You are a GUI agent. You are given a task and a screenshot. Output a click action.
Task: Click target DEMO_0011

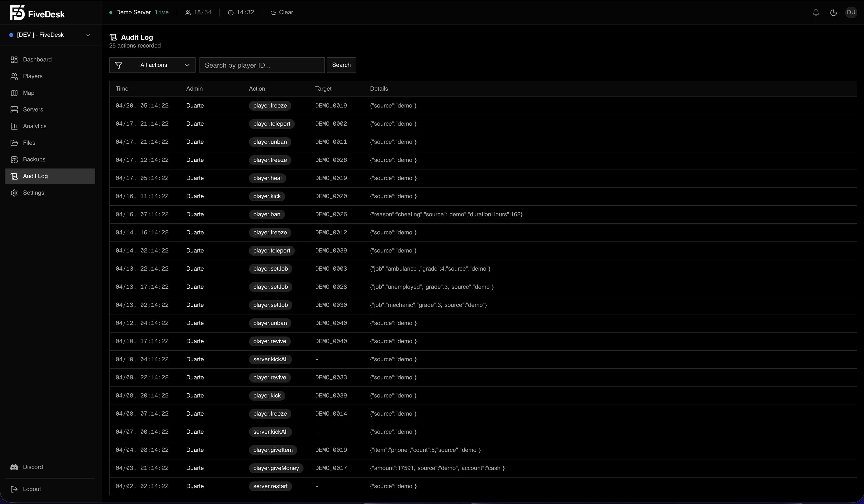pos(331,142)
